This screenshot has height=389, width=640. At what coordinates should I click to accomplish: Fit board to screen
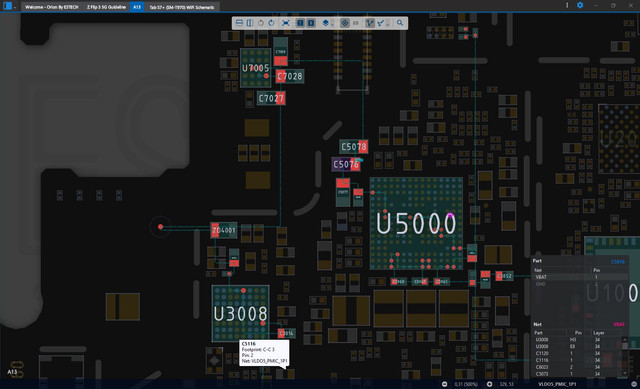click(286, 23)
